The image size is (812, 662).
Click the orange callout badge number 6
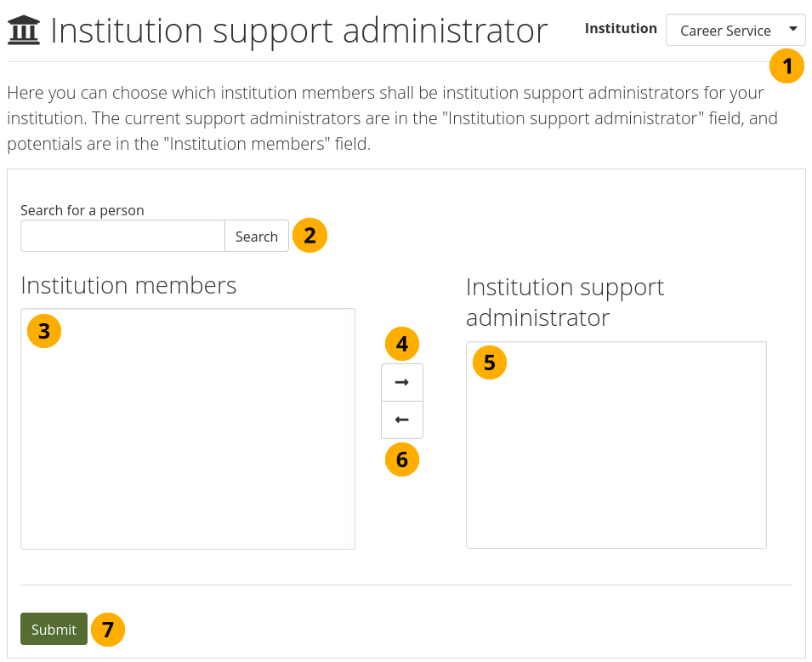point(402,459)
